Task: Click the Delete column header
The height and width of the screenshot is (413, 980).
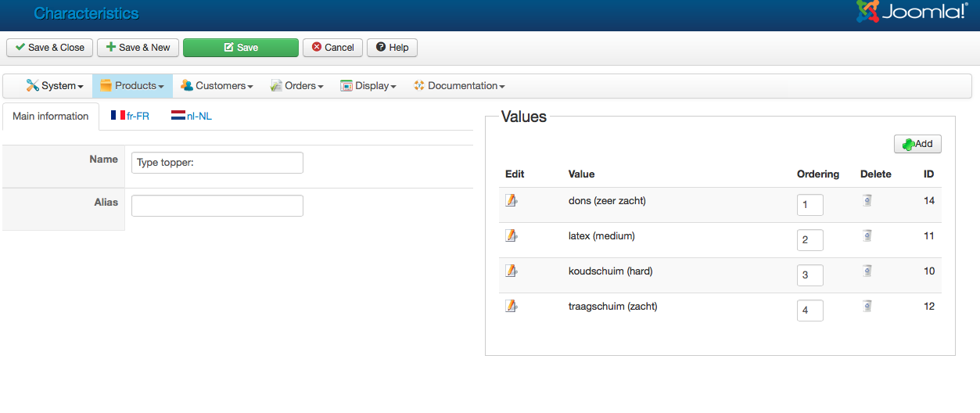Action: coord(876,174)
